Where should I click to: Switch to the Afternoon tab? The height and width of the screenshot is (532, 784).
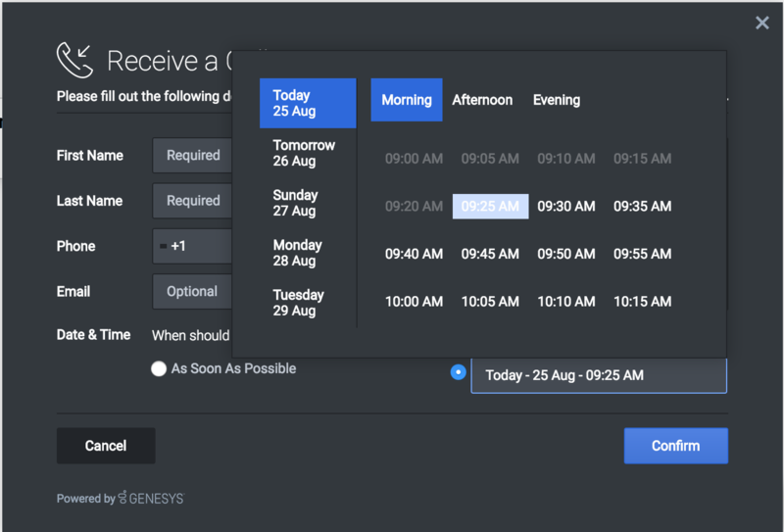(482, 100)
